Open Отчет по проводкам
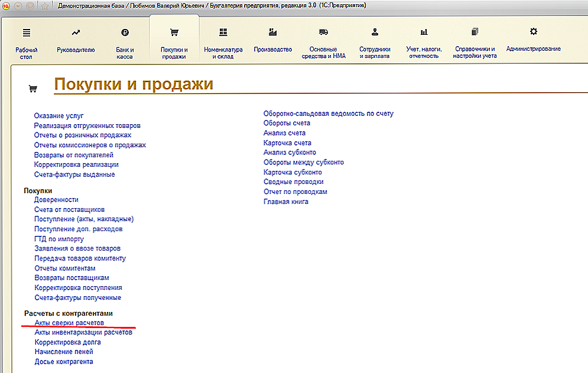The width and height of the screenshot is (588, 373). [x=295, y=192]
